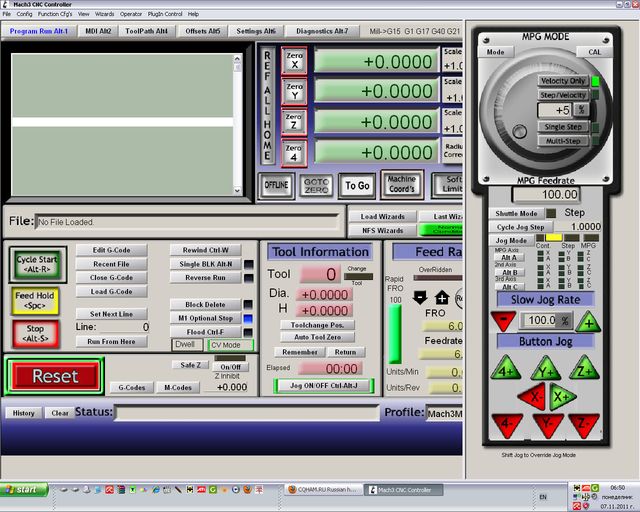Open the Config menu
This screenshot has height=512, width=640.
pos(24,15)
